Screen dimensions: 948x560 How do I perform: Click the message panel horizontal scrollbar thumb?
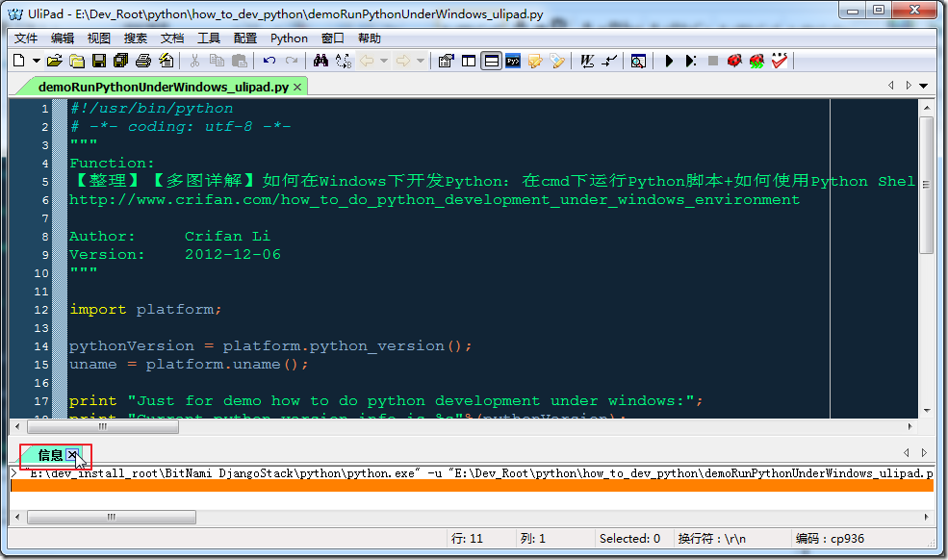(112, 517)
